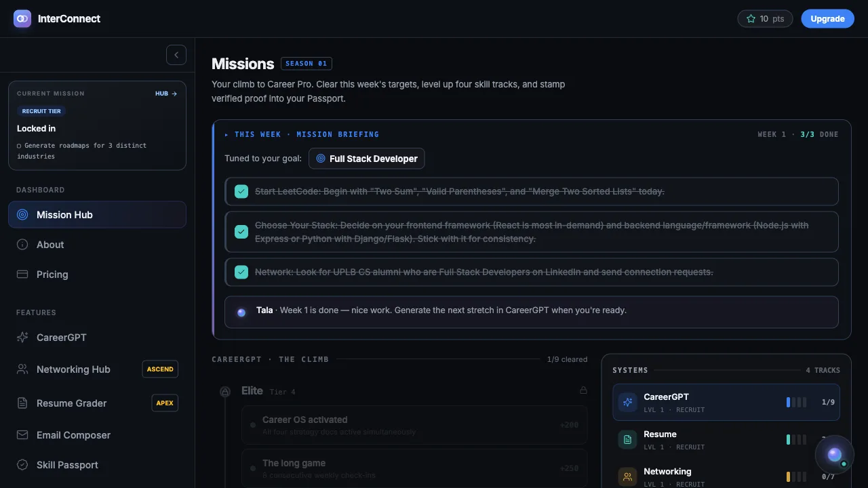
Task: Click the Email Composer envelope icon
Action: click(22, 435)
